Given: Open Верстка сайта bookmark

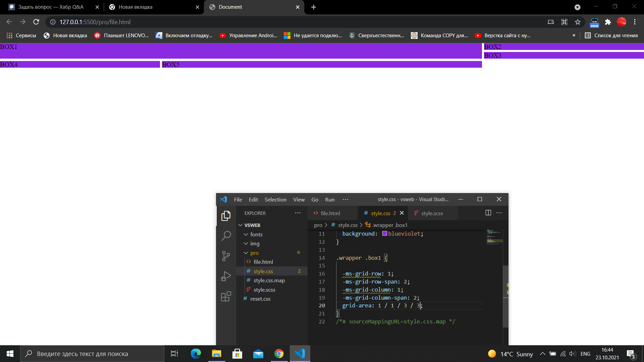Looking at the screenshot, I should click(x=503, y=35).
